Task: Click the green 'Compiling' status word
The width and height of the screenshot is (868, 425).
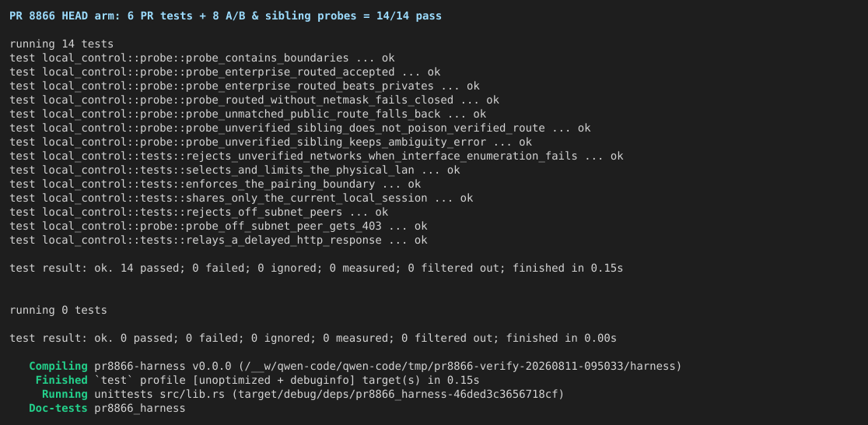Action: pyautogui.click(x=58, y=367)
